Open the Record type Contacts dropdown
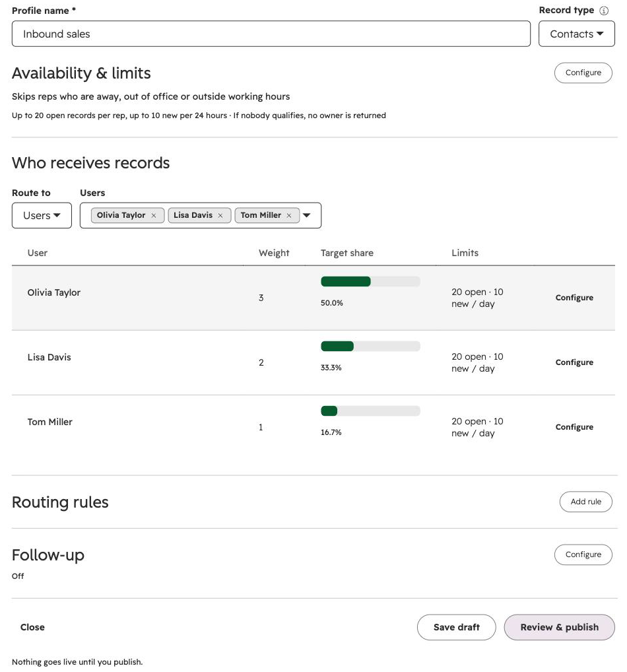The width and height of the screenshot is (627, 672). [576, 34]
